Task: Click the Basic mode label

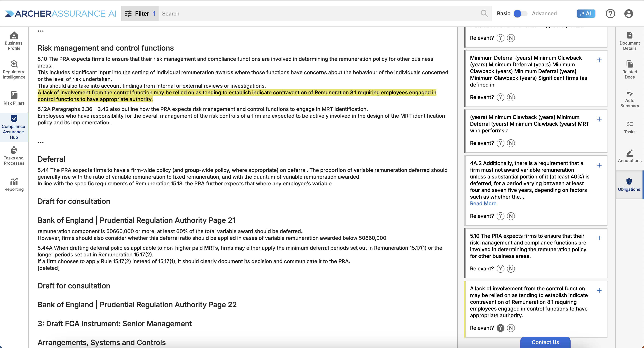Action: [503, 13]
